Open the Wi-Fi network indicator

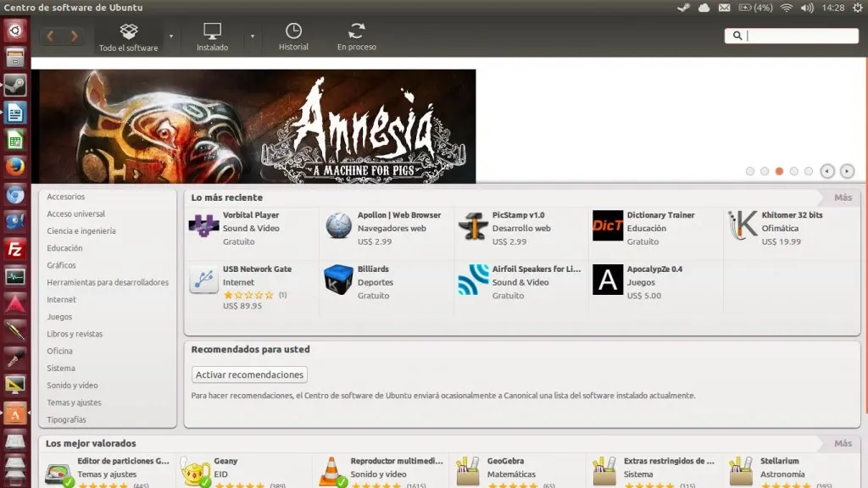pyautogui.click(x=787, y=8)
